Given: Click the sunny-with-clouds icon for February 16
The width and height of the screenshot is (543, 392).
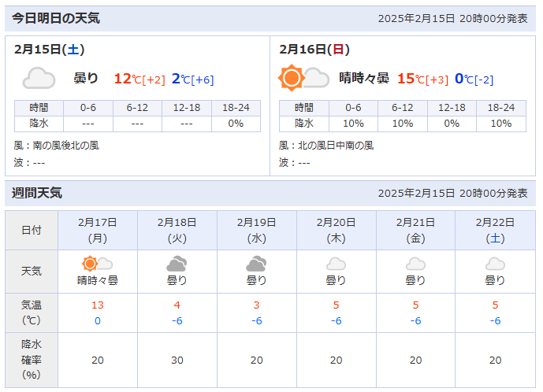Looking at the screenshot, I should [304, 78].
